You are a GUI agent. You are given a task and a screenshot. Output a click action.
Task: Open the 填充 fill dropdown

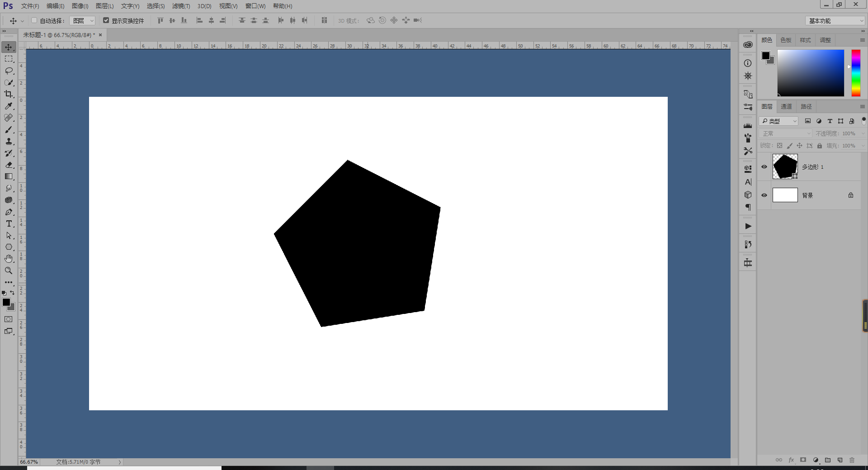(863, 146)
